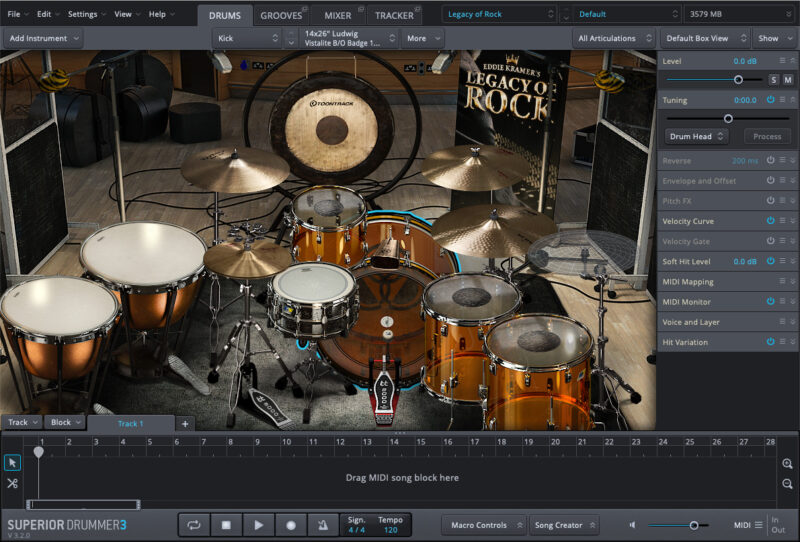Select the arrow pointer tool in track
800x542 pixels.
click(x=12, y=462)
